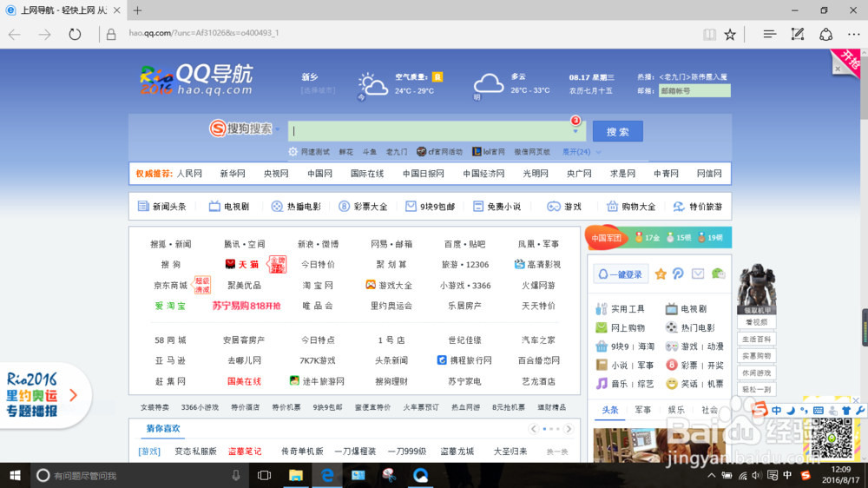Switch to 社会 news tab
The height and width of the screenshot is (488, 868).
[710, 410]
